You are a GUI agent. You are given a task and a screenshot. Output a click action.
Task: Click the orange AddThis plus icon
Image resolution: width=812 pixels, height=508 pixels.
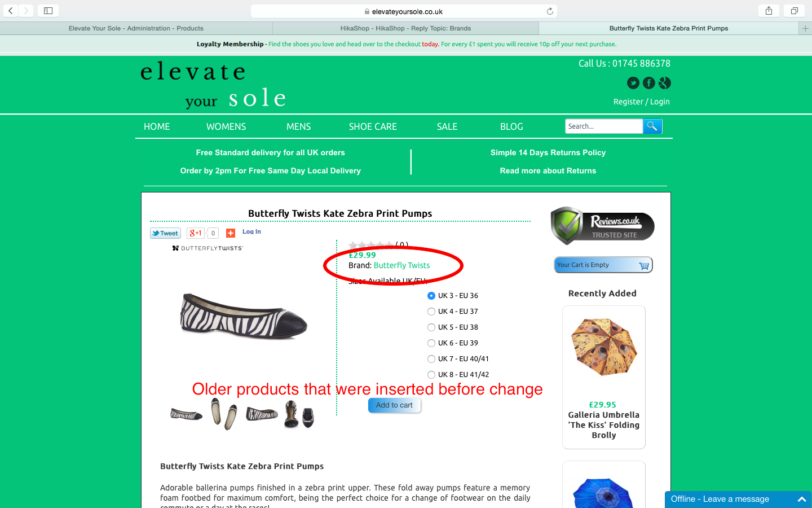point(231,233)
